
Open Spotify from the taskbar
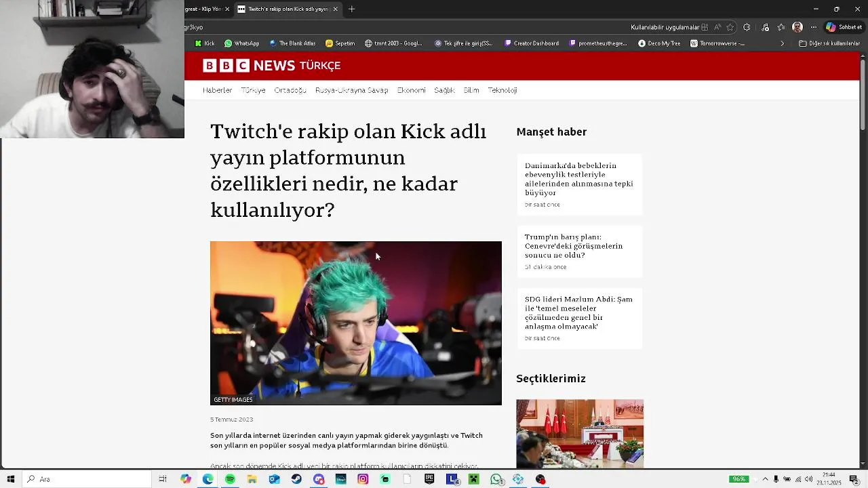230,479
